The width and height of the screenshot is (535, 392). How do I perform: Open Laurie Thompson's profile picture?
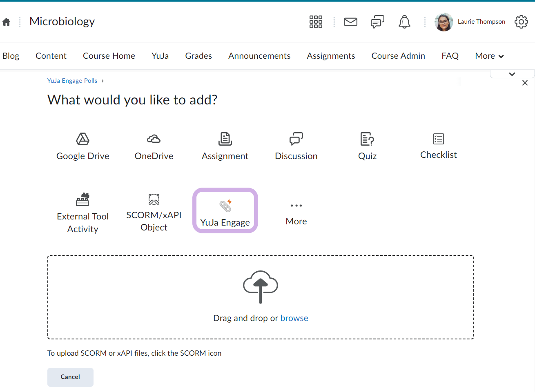tap(444, 22)
